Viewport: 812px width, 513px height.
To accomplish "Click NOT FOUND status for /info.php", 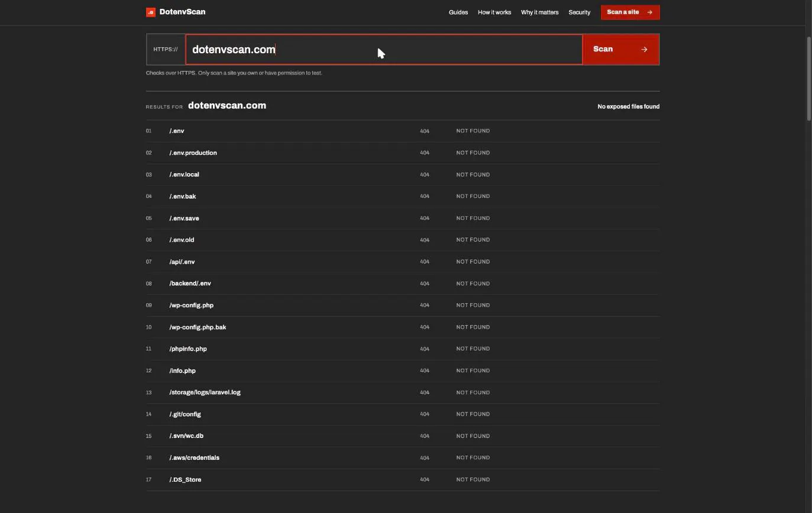I will pyautogui.click(x=473, y=371).
